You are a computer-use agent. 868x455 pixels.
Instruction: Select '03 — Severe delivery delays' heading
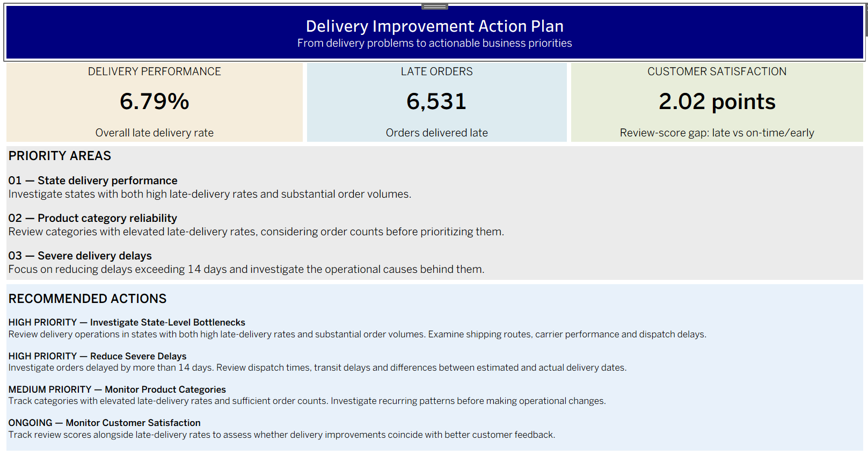click(x=80, y=256)
